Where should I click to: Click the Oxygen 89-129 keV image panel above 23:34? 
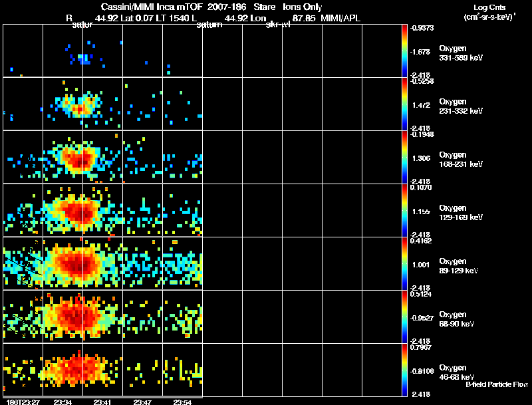[63, 263]
